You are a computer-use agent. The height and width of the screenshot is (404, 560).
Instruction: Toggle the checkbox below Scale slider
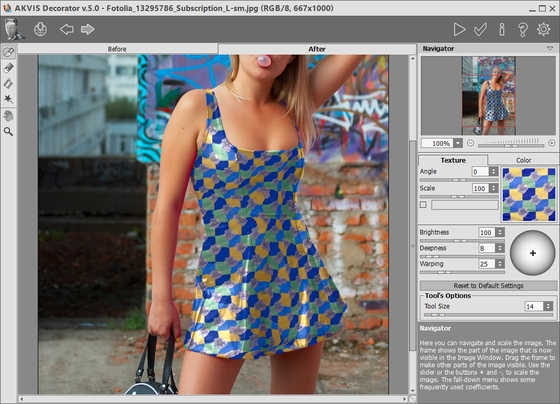click(423, 205)
